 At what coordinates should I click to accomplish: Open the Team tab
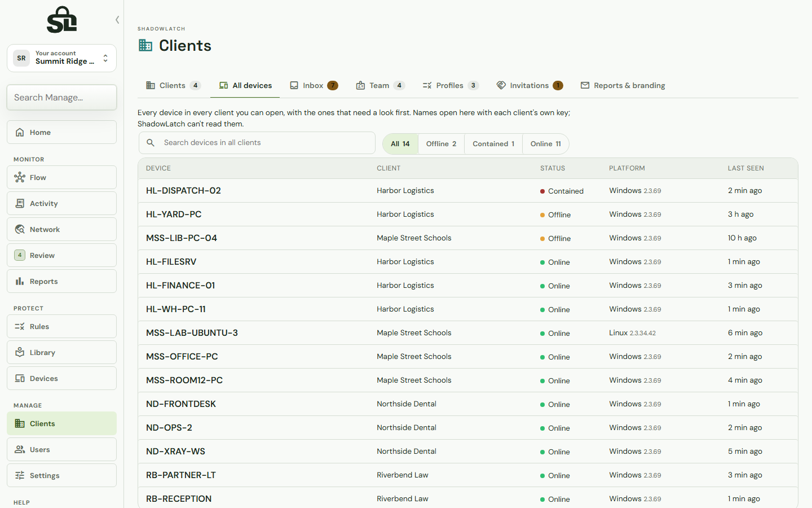380,85
